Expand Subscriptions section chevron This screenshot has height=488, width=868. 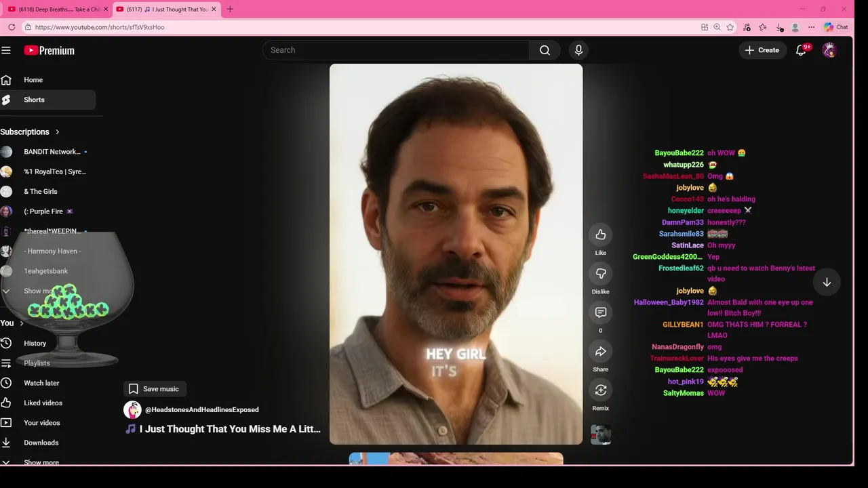point(57,131)
